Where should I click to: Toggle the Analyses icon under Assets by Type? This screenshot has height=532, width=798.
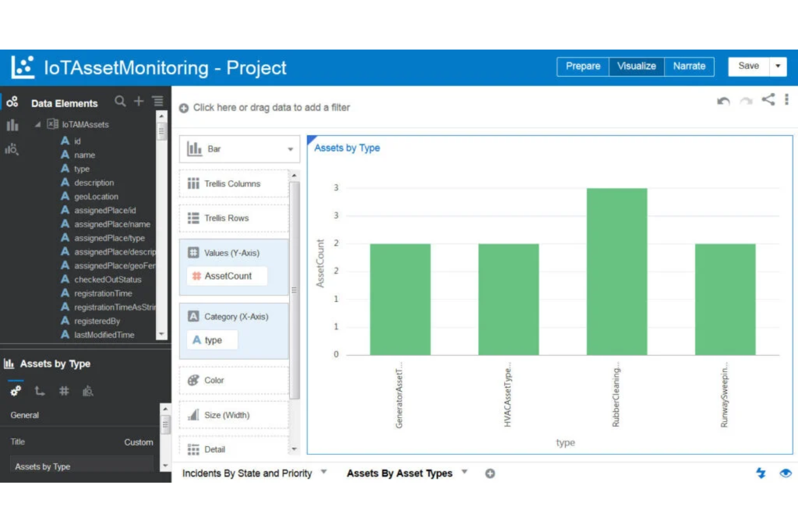[x=88, y=391]
